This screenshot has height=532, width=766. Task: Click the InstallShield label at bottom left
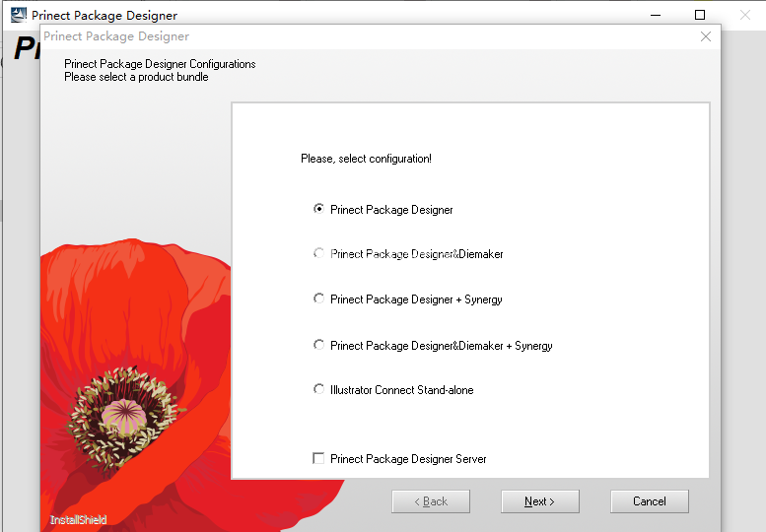click(78, 519)
